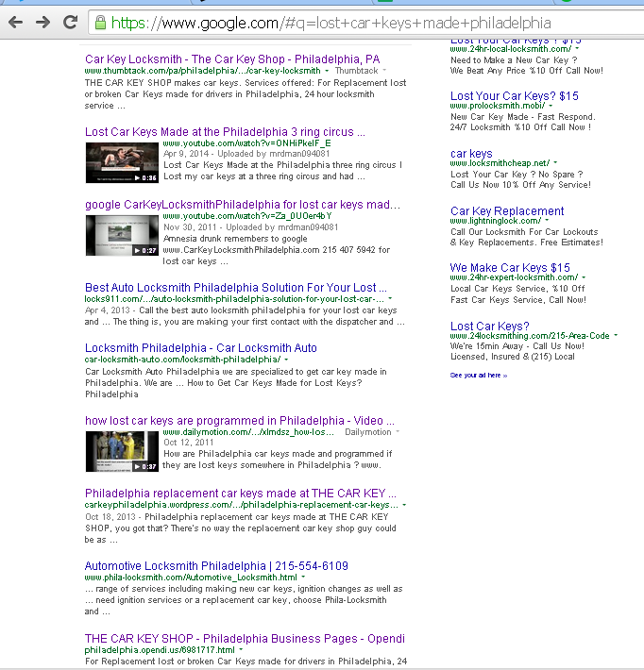The height and width of the screenshot is (670, 644).
Task: Expand prolocksmith.mobi ad dropdown arrow
Action: pos(551,106)
